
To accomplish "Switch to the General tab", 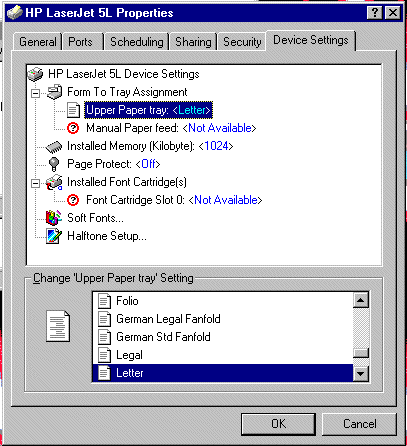I will [x=38, y=42].
